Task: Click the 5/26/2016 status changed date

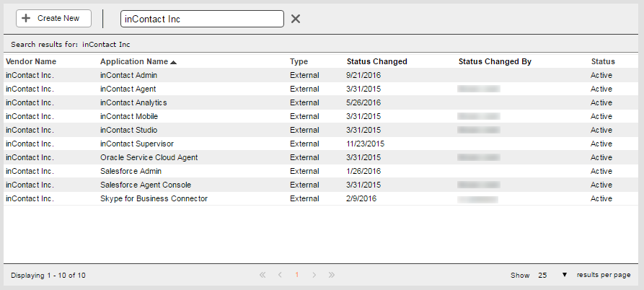Action: [x=363, y=102]
